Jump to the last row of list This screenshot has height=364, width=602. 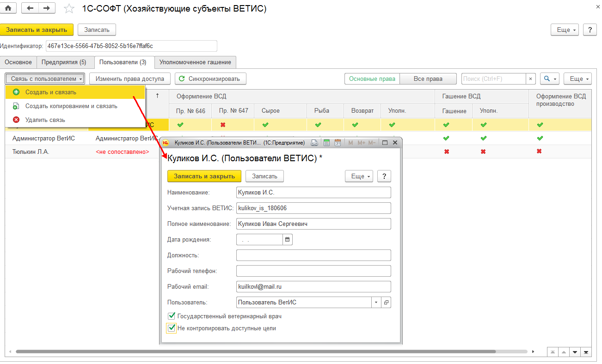click(x=586, y=352)
